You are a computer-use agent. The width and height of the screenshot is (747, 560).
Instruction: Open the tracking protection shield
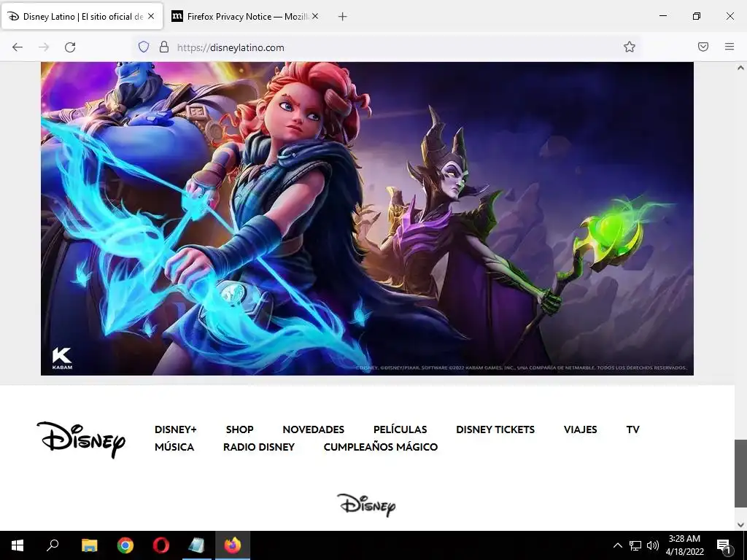pos(144,47)
